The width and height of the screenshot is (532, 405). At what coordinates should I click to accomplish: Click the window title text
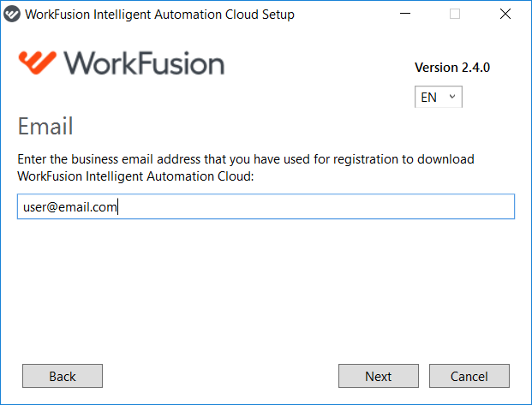click(x=159, y=15)
